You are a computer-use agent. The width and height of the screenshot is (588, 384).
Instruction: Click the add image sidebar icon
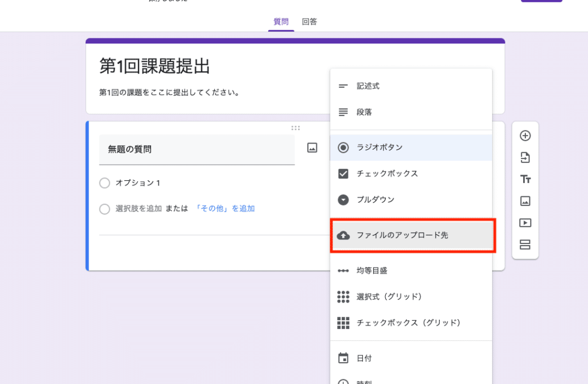[525, 201]
